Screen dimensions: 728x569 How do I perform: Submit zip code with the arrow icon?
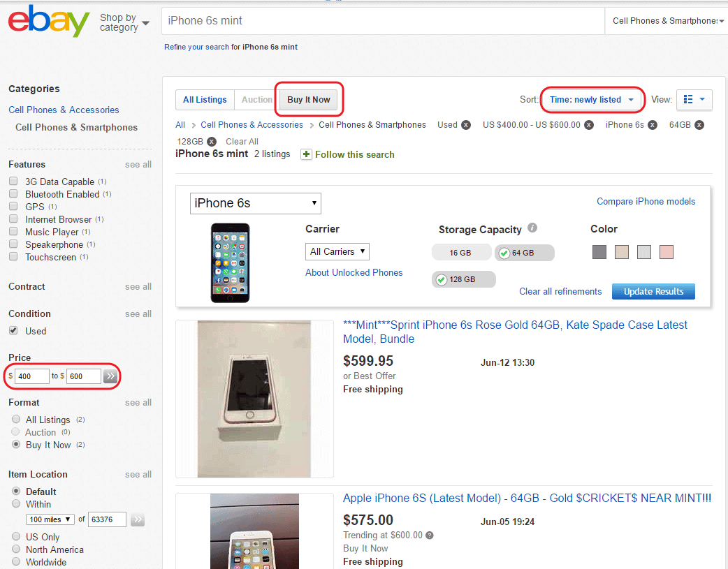(x=137, y=519)
